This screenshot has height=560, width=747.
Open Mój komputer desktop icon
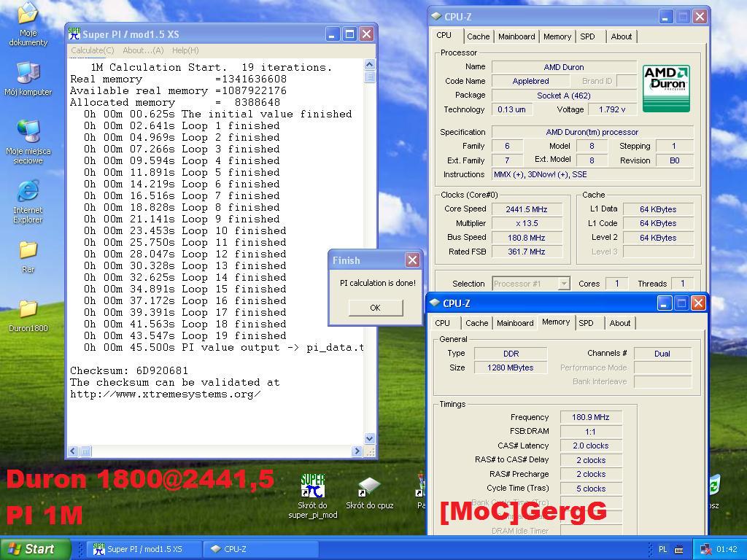[x=28, y=79]
